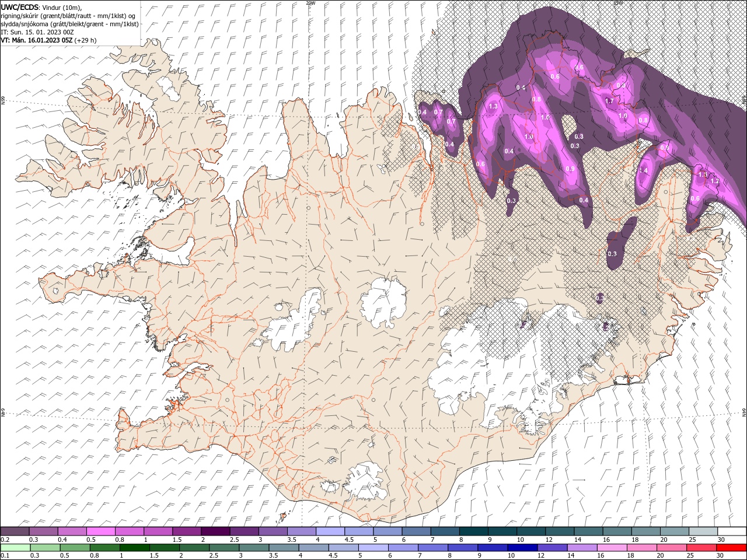
Task: Click snow-legend swatch between 0.2 and 0.3
Action: (15, 531)
